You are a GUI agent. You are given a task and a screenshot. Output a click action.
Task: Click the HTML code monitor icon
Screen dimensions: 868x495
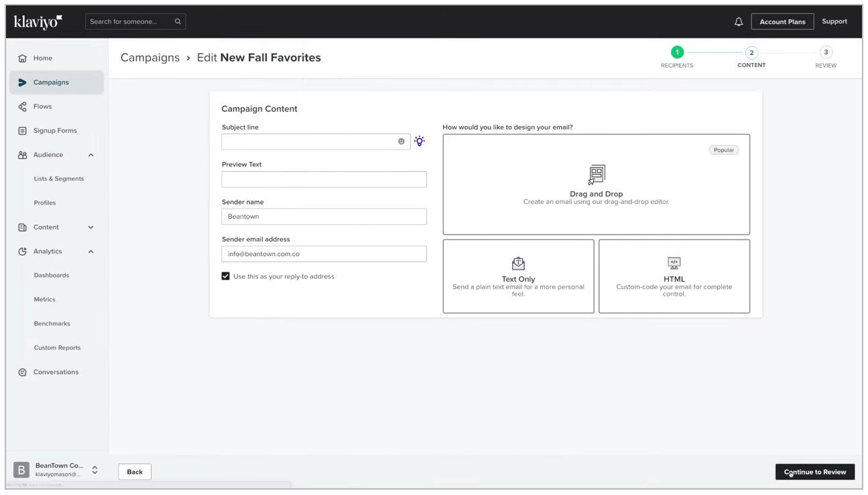674,263
